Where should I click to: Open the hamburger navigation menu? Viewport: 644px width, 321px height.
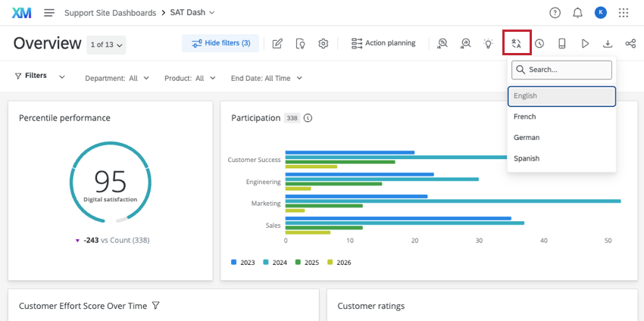(49, 13)
